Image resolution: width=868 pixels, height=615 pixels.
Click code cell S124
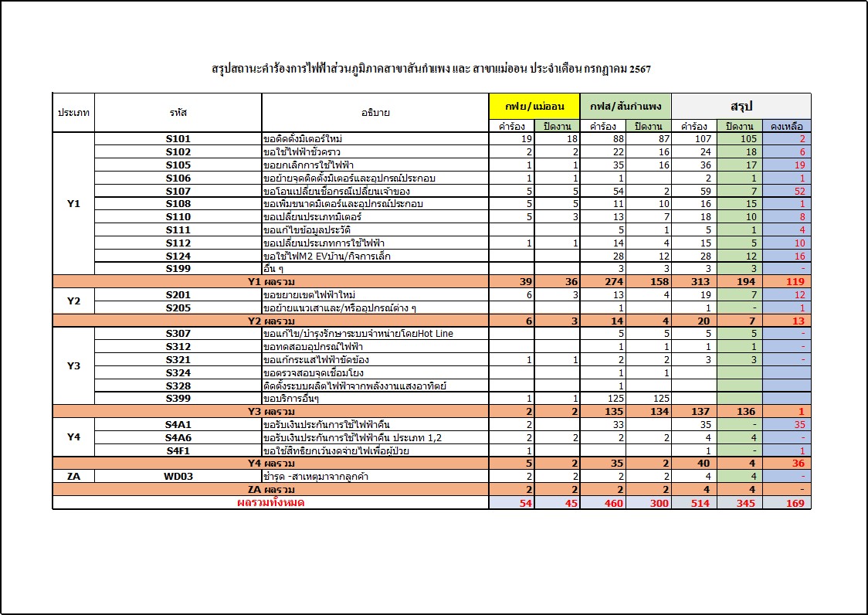[178, 256]
